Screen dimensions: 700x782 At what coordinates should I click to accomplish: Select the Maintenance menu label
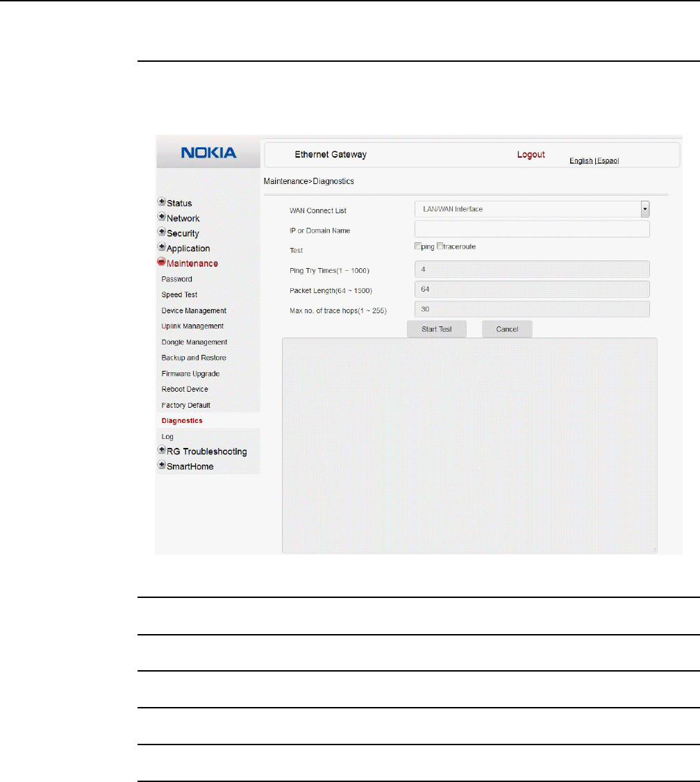point(192,263)
